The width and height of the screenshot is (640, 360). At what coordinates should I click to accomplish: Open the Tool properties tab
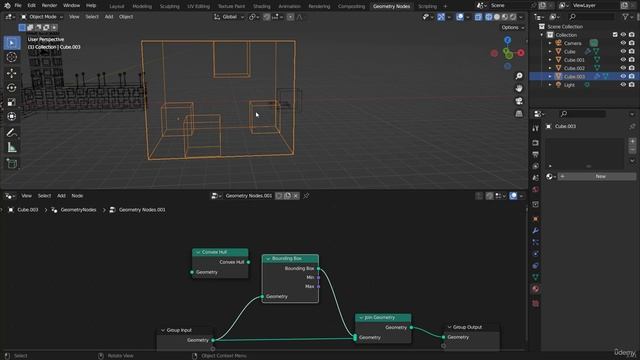[536, 128]
